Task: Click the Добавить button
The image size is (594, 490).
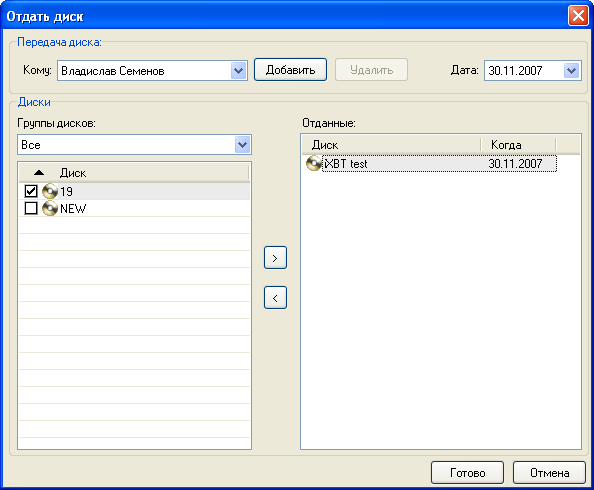Action: click(x=291, y=70)
